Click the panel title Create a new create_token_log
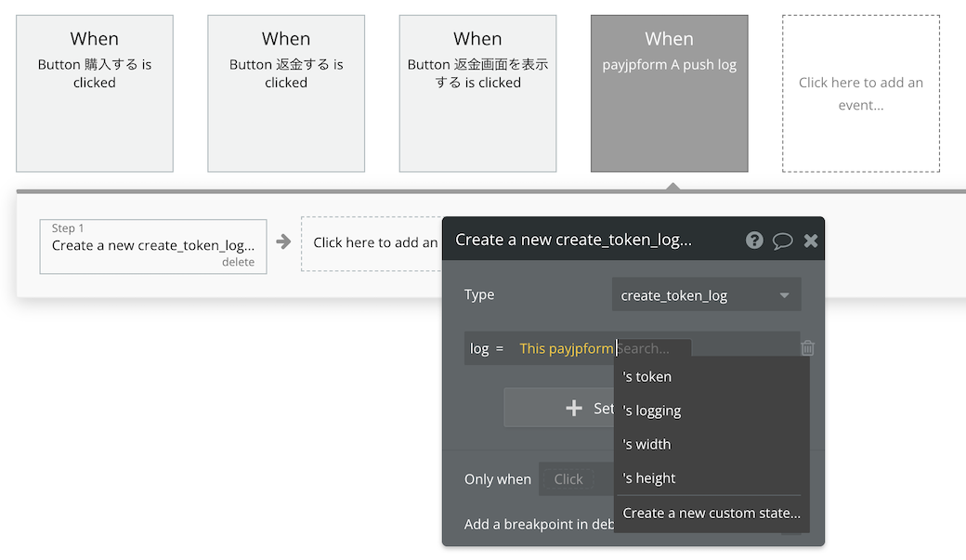 573,240
